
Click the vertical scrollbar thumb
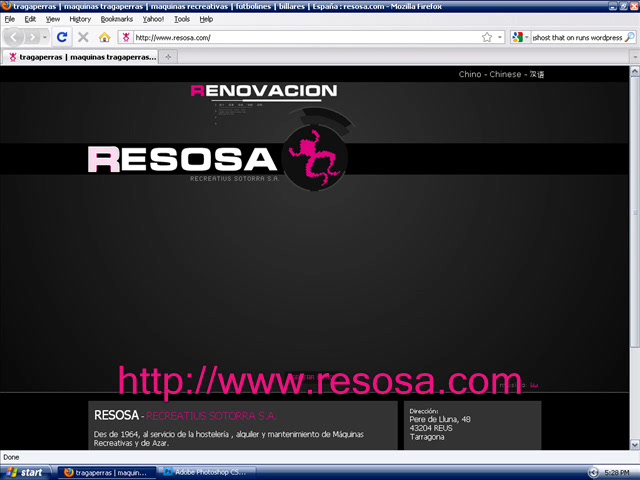635,212
